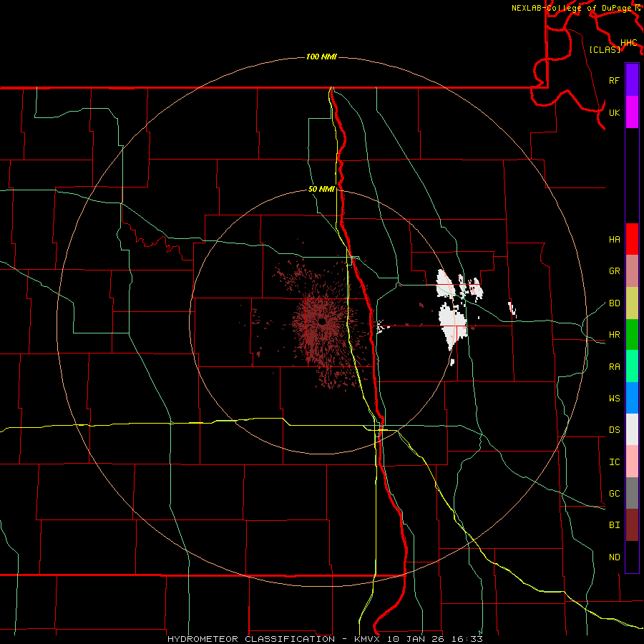
Task: Click the '16:33' timestamp text
Action: (x=466, y=639)
